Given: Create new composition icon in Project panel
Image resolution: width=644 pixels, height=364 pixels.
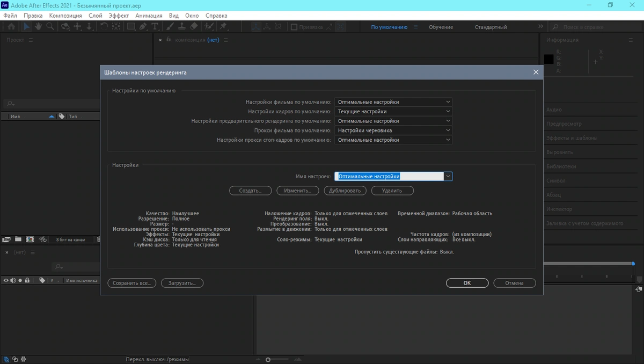Looking at the screenshot, I should pyautogui.click(x=30, y=239).
